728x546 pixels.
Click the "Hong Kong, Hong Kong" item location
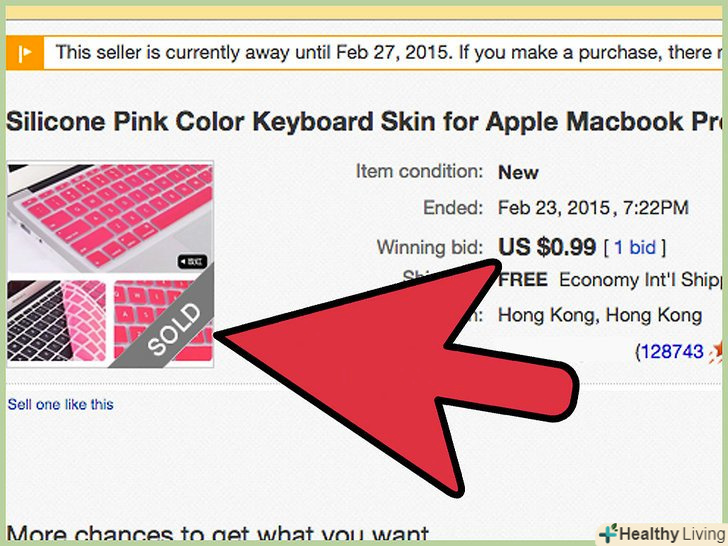[600, 315]
